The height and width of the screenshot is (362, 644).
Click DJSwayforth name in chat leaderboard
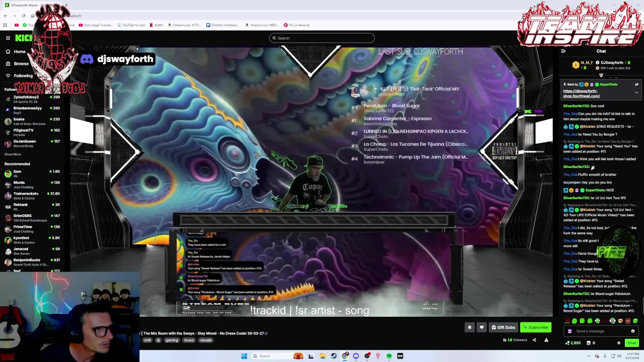click(612, 63)
